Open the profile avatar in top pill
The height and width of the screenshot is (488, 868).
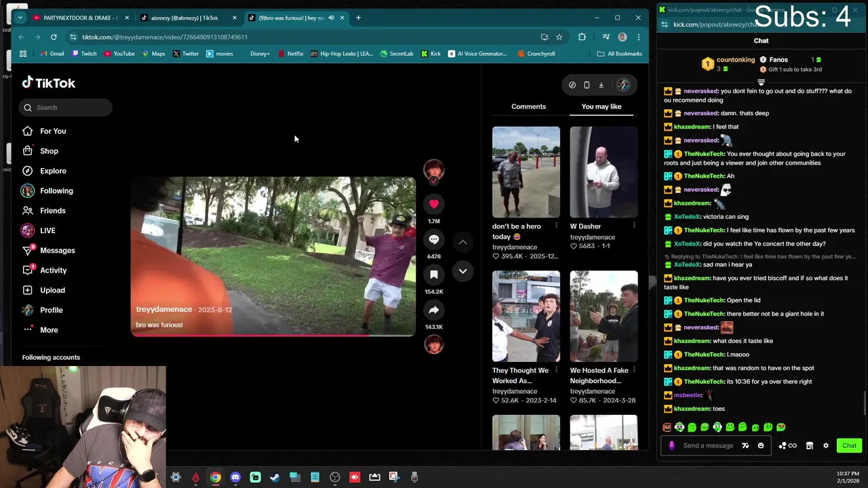coord(623,85)
